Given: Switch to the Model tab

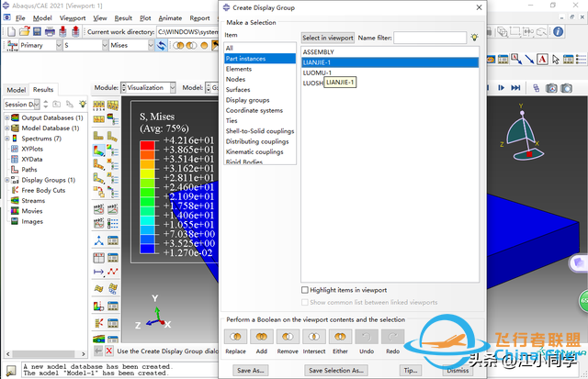Looking at the screenshot, I should [16, 90].
